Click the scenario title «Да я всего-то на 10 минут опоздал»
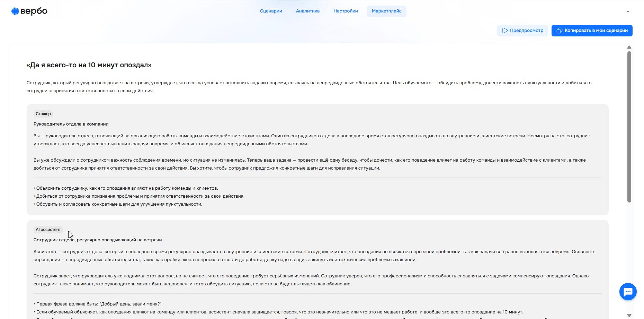 click(x=89, y=65)
